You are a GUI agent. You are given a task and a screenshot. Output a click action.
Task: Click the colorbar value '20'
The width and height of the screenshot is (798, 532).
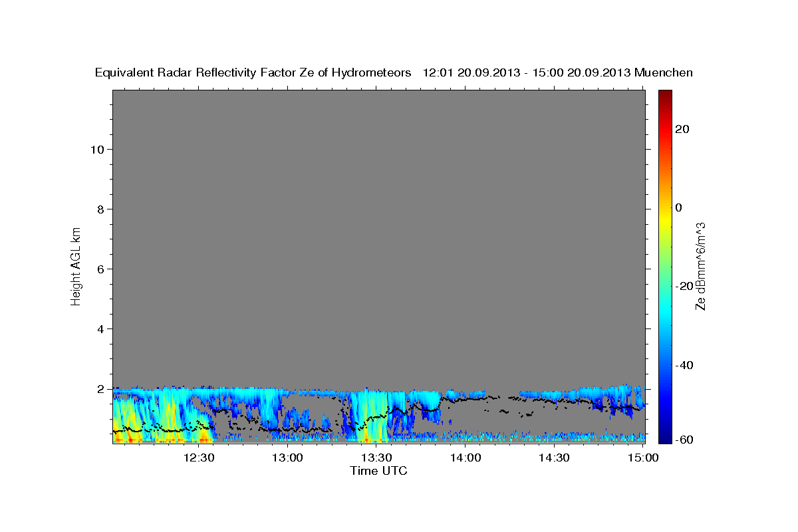tap(682, 129)
